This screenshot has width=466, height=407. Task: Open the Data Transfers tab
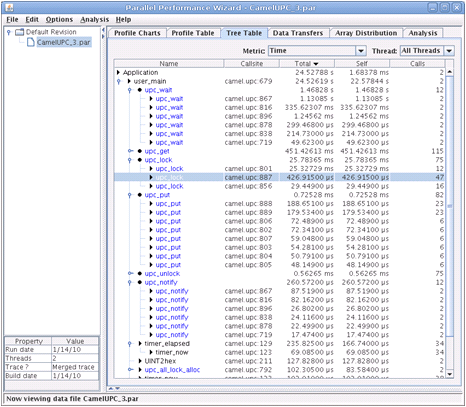pyautogui.click(x=298, y=33)
